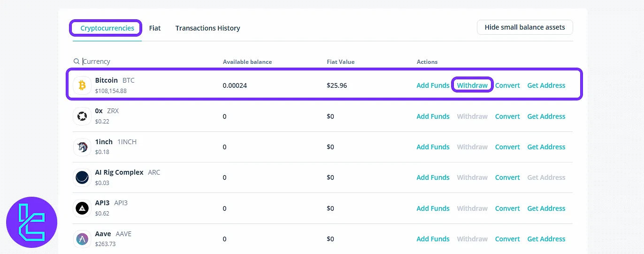
Task: Get Address for 0x ZRX
Action: tap(546, 116)
